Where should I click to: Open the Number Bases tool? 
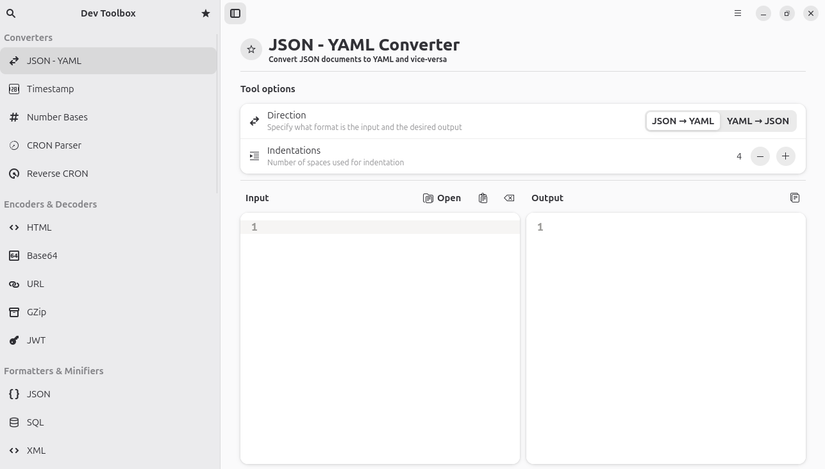(x=108, y=117)
